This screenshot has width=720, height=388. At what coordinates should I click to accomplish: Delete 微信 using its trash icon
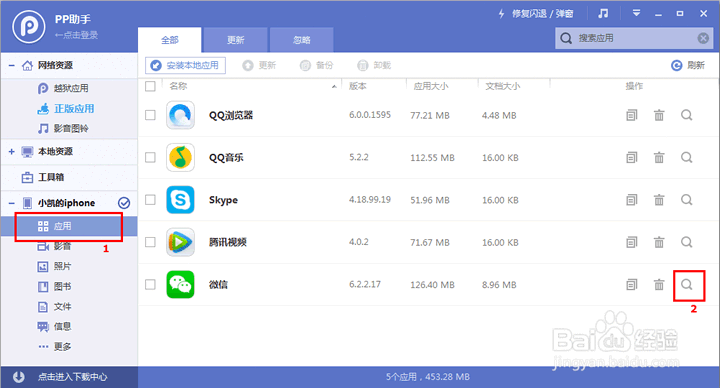click(659, 285)
